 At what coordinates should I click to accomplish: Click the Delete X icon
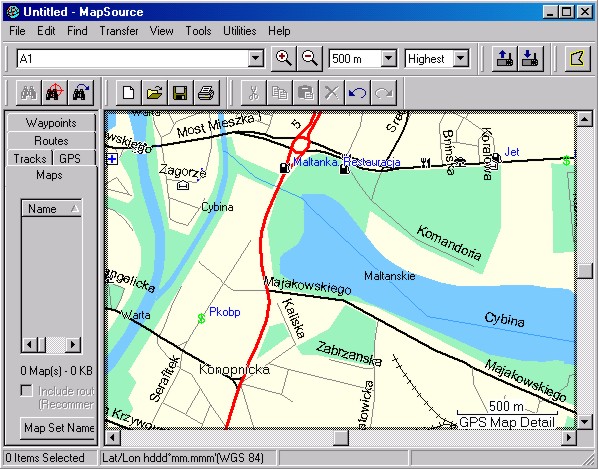click(x=331, y=93)
